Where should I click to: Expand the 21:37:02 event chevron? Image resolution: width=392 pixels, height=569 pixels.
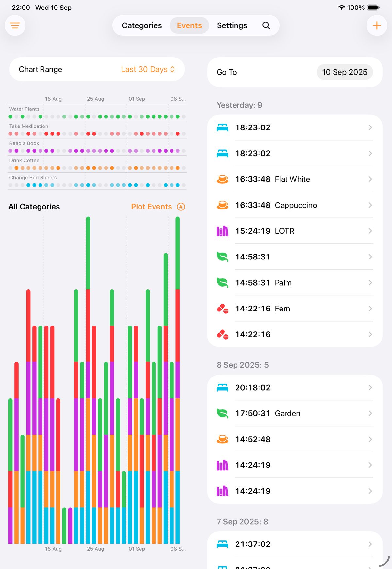click(370, 544)
